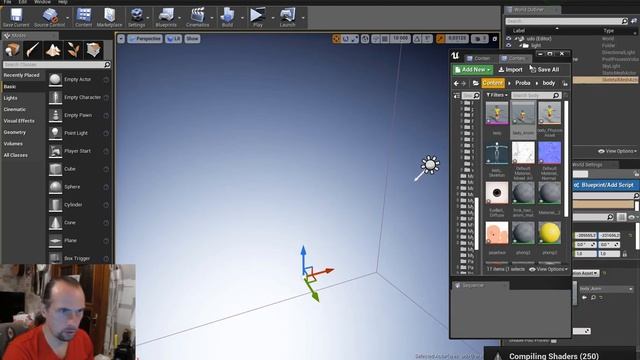Viewport: 640px width, 360px height.
Task: Toggle the viewport translate gizmo button
Action: [x=336, y=39]
